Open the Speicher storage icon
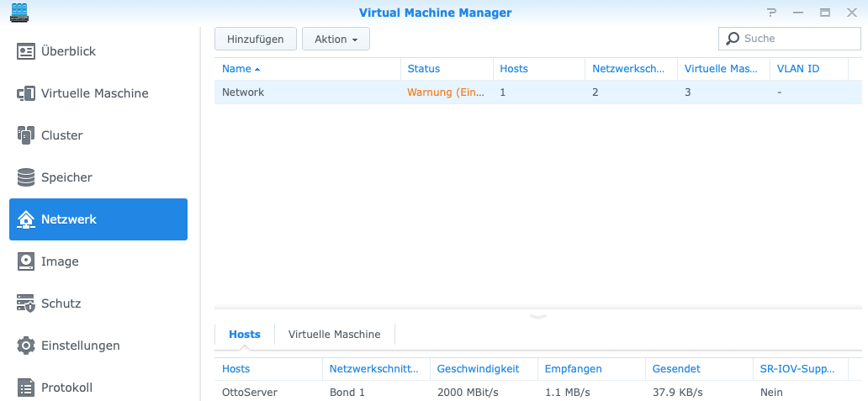The width and height of the screenshot is (868, 401). [26, 177]
